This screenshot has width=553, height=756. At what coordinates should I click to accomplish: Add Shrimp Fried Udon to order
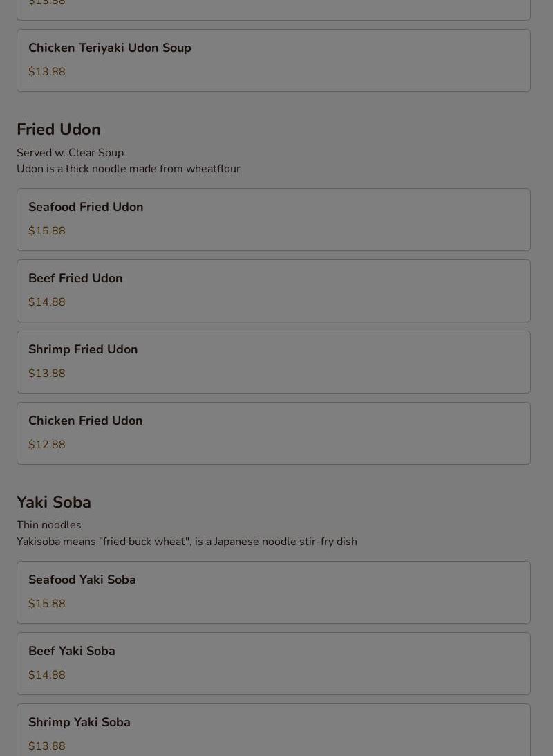(83, 350)
